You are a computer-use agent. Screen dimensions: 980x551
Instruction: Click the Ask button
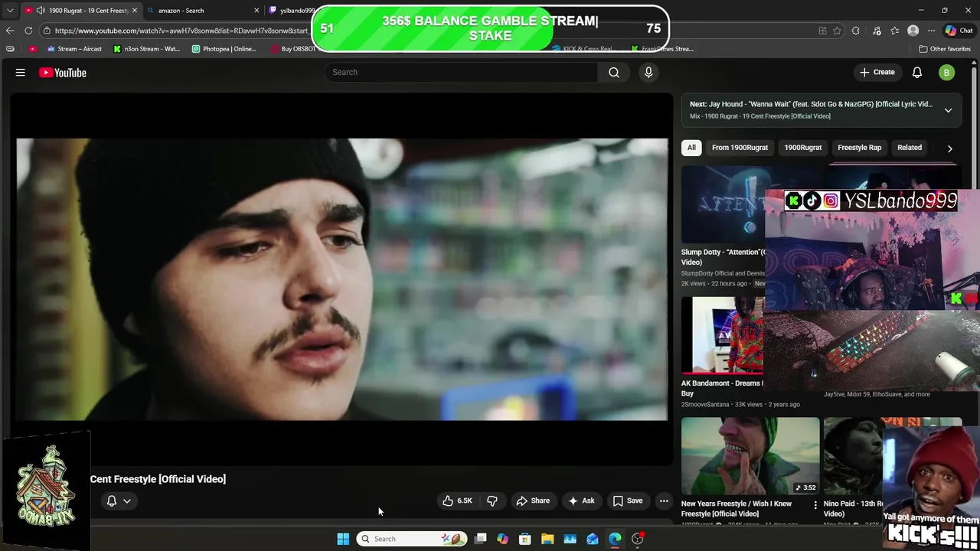(x=580, y=500)
